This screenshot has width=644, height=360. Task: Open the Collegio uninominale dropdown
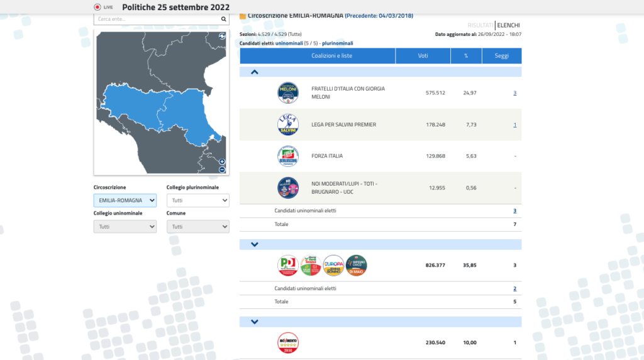pyautogui.click(x=125, y=227)
